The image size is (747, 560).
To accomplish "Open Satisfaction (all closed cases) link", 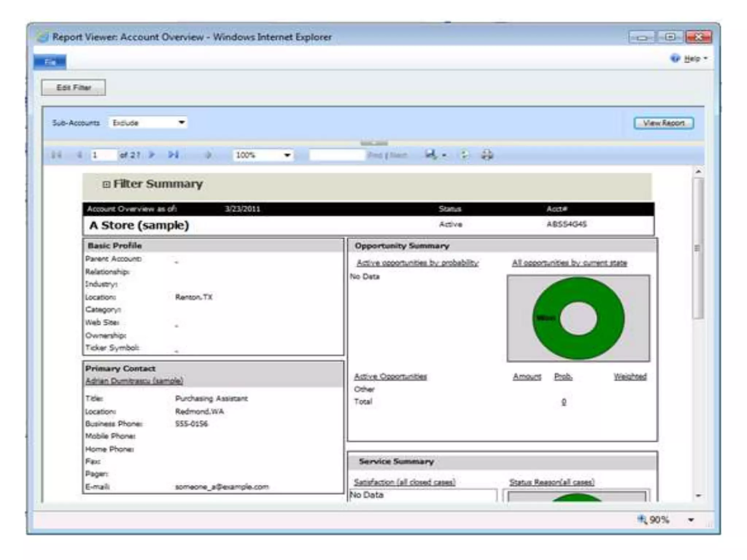I will [405, 482].
